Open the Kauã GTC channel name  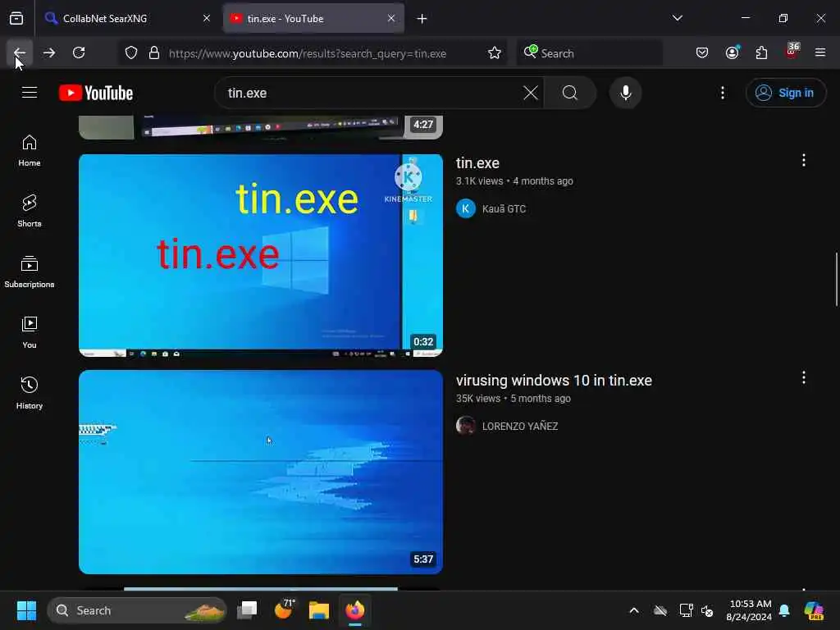click(504, 209)
